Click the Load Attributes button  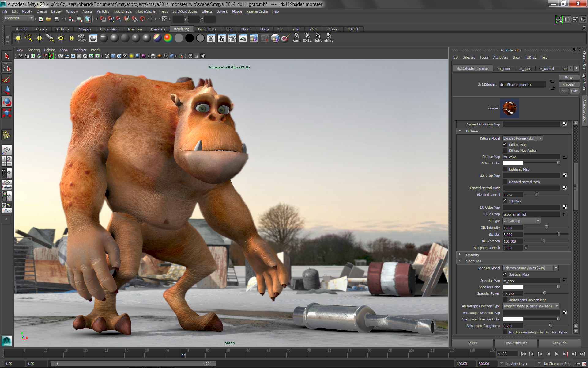516,343
